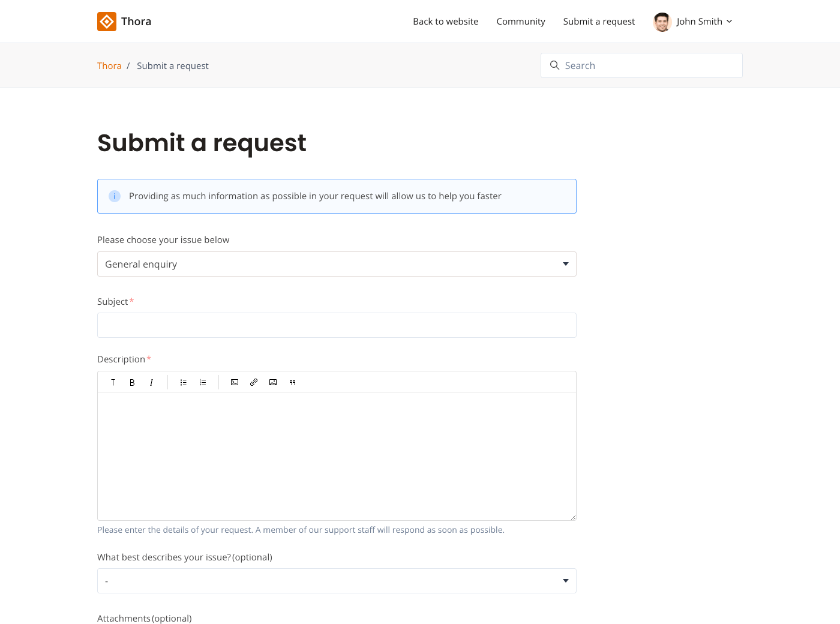Click the Thora breadcrumb link
Screen dimensions: 840x624
109,66
